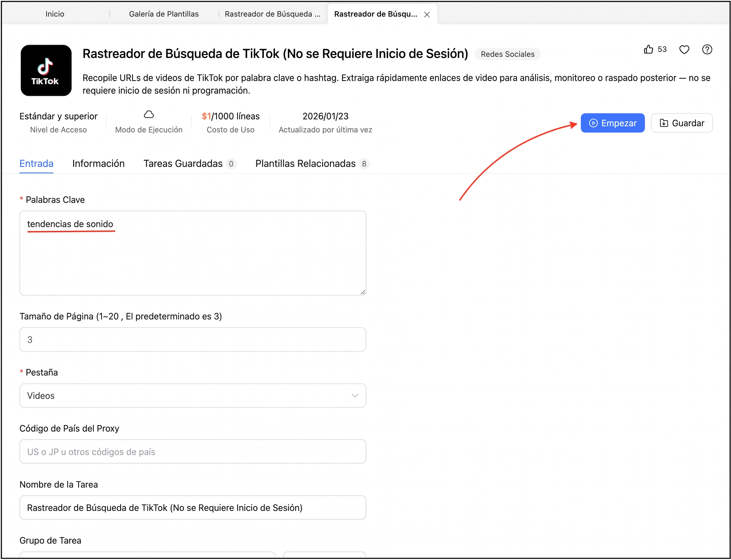Open the Información tab
Screen dimensions: 731x560
pos(98,164)
